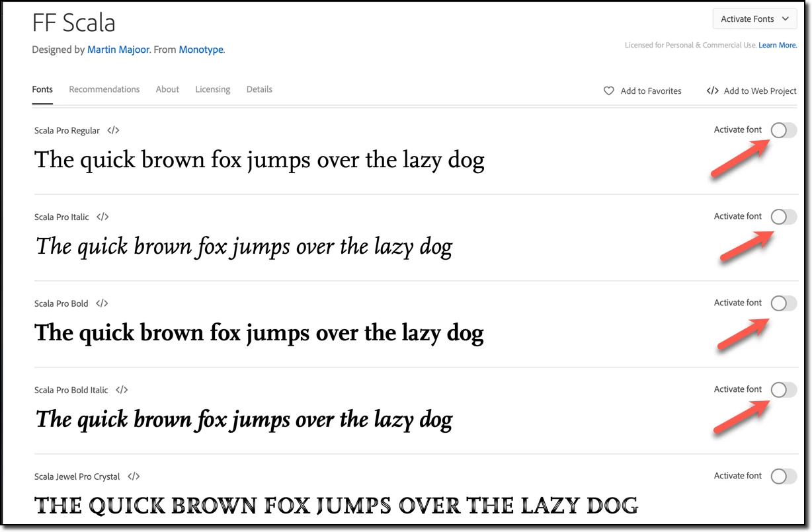Open code icon for Scala Jewel Pro Crystal
Screen dimensions: 812x532
coord(134,476)
